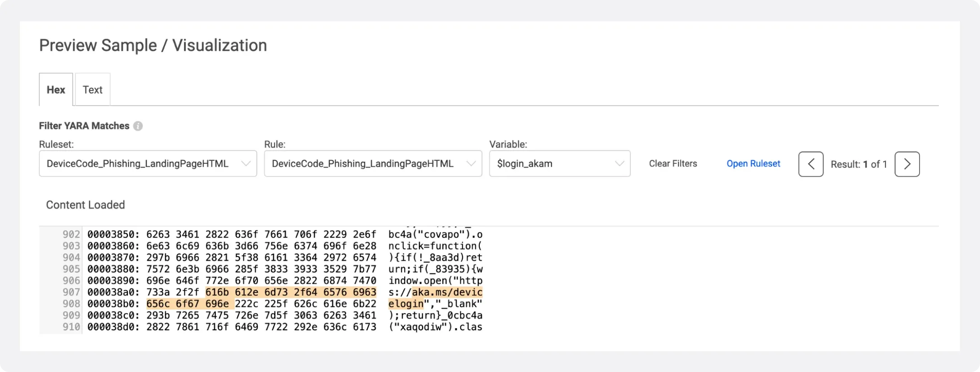Click line number 908 in hex view
This screenshot has width=980, height=372.
click(71, 304)
